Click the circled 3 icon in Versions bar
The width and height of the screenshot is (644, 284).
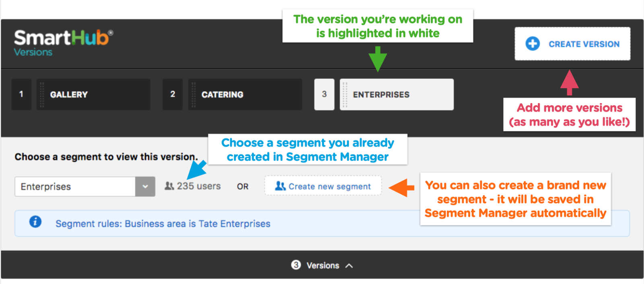pyautogui.click(x=296, y=265)
